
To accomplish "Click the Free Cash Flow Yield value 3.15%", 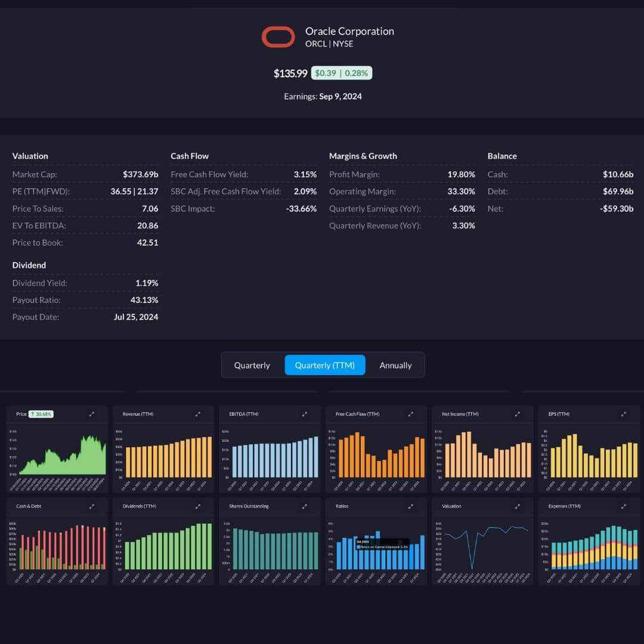I will pyautogui.click(x=305, y=175).
